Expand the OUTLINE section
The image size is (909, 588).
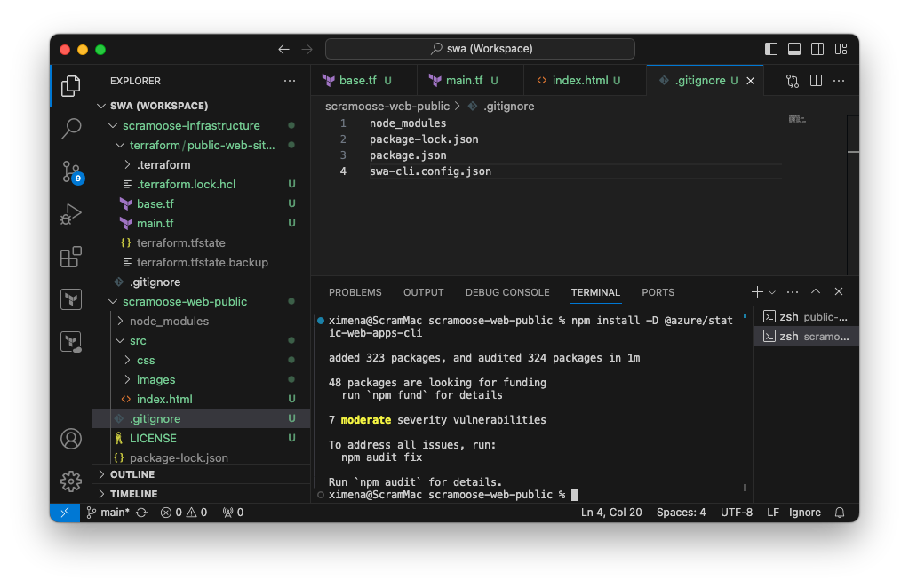point(201,474)
